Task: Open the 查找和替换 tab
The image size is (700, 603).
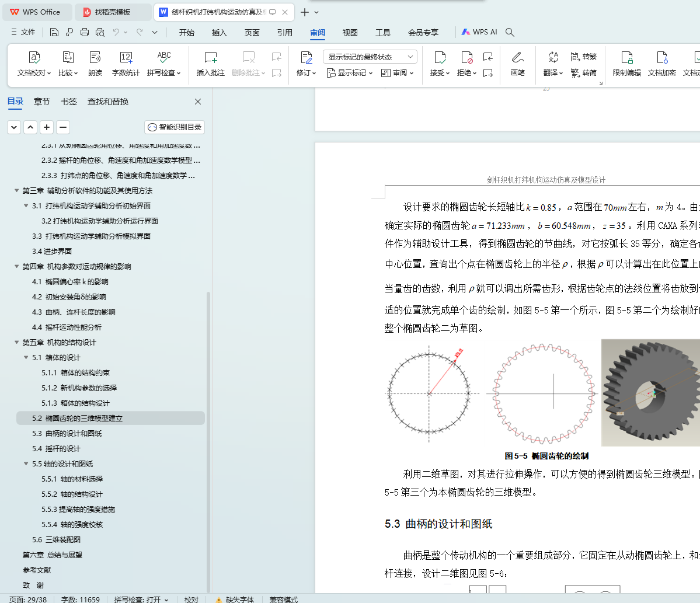Action: (108, 102)
